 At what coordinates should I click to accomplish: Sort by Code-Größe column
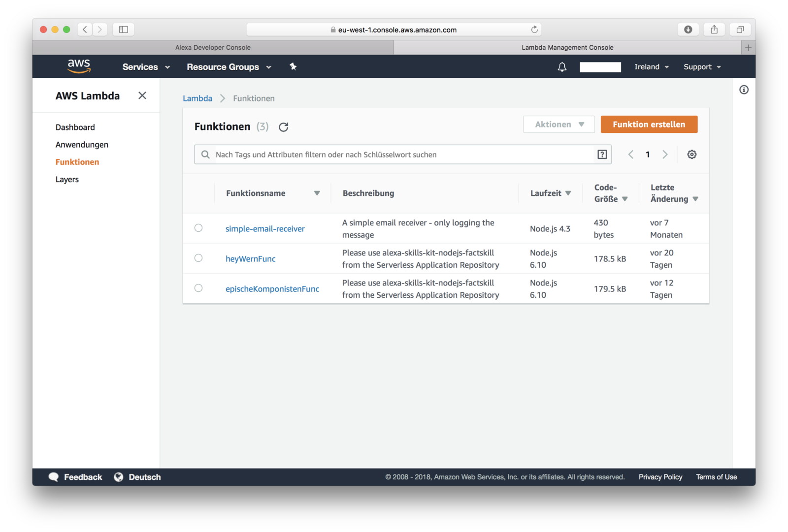[x=625, y=199]
